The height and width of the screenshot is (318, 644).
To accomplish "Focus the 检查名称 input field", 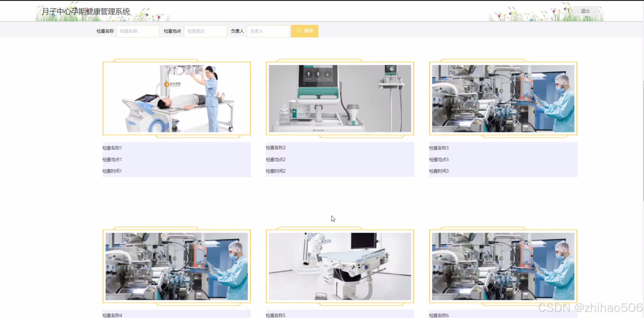I will click(138, 31).
